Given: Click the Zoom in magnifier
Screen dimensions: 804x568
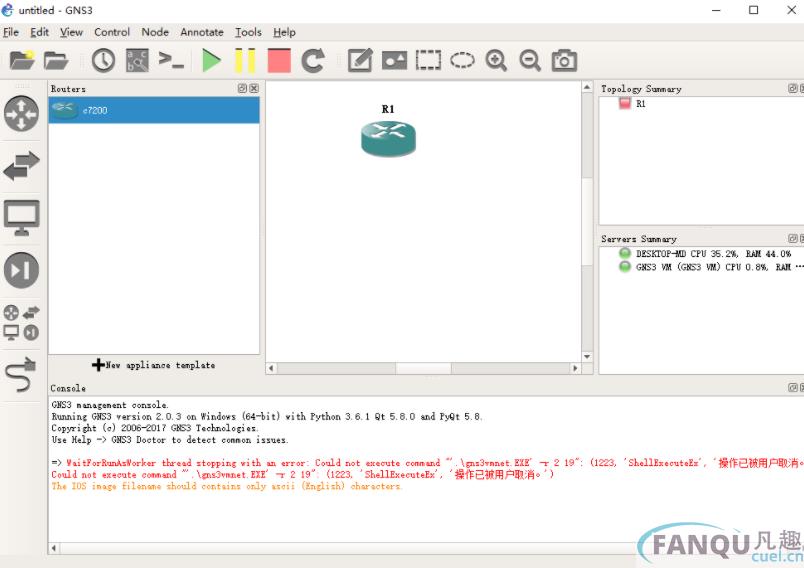Looking at the screenshot, I should point(496,60).
